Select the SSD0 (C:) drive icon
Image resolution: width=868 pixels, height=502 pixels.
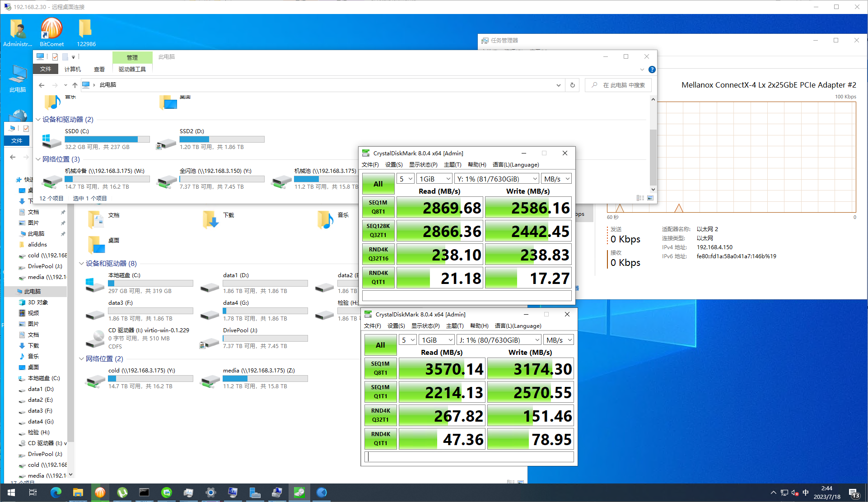[51, 141]
